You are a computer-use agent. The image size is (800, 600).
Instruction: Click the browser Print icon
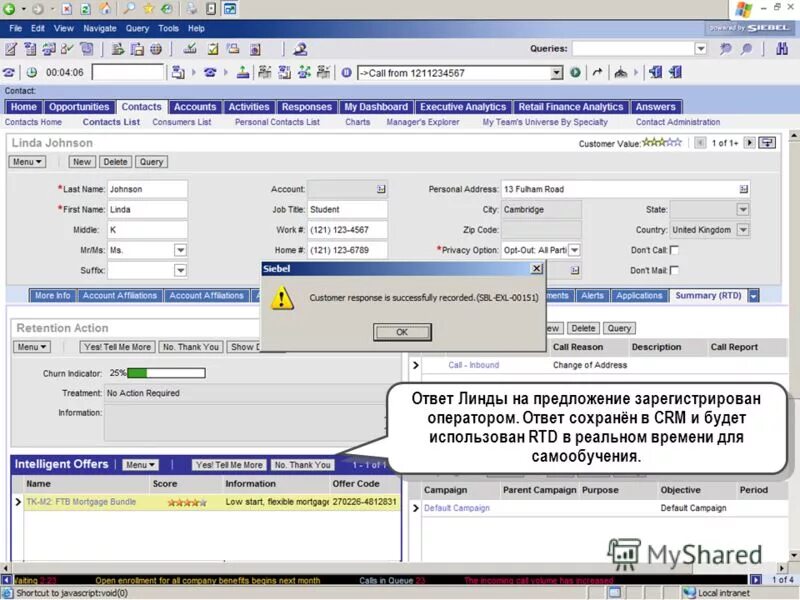[191, 9]
